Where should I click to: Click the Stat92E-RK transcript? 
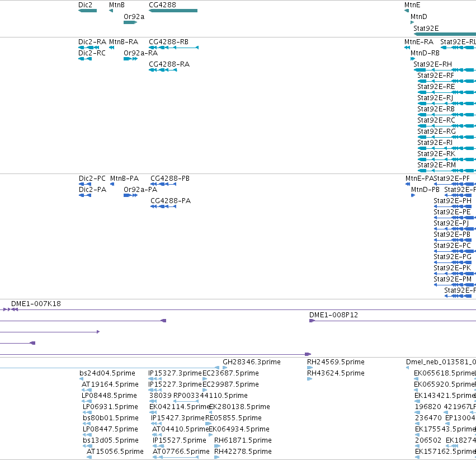tap(446, 159)
